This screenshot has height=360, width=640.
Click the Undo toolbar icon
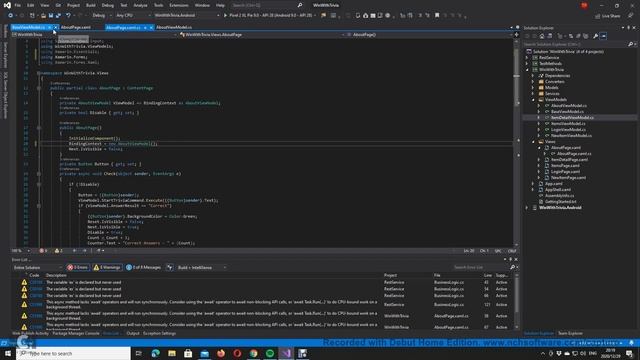[x=68, y=16]
